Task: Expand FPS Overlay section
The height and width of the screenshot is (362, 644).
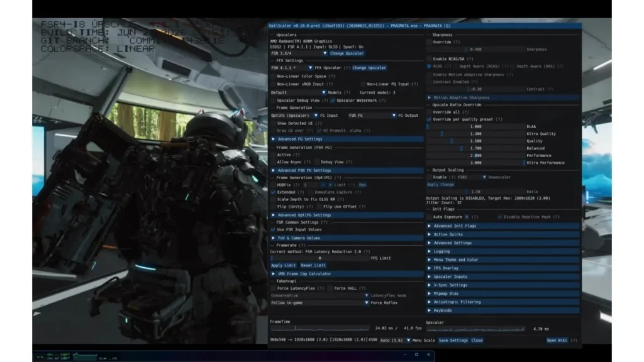Action: [x=502, y=268]
